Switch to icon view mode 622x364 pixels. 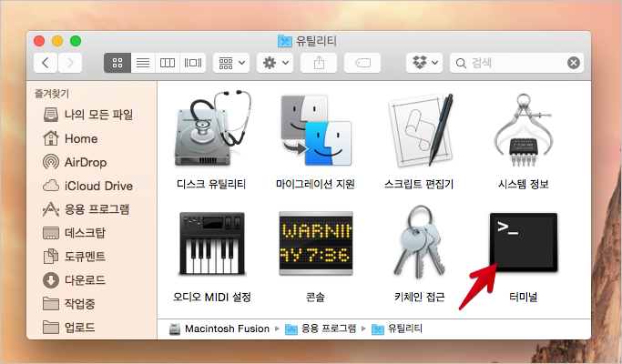click(117, 63)
